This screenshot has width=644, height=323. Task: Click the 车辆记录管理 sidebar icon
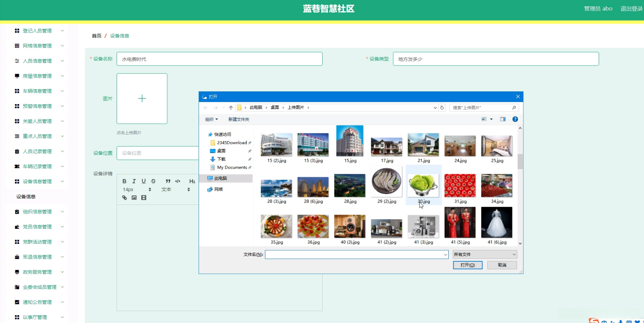(17, 167)
